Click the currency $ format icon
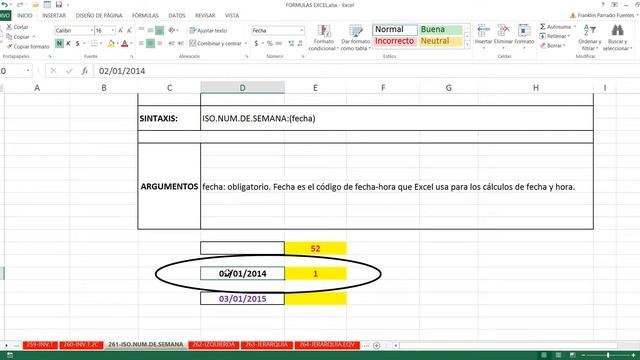This screenshot has width=640, height=360. pyautogui.click(x=256, y=43)
